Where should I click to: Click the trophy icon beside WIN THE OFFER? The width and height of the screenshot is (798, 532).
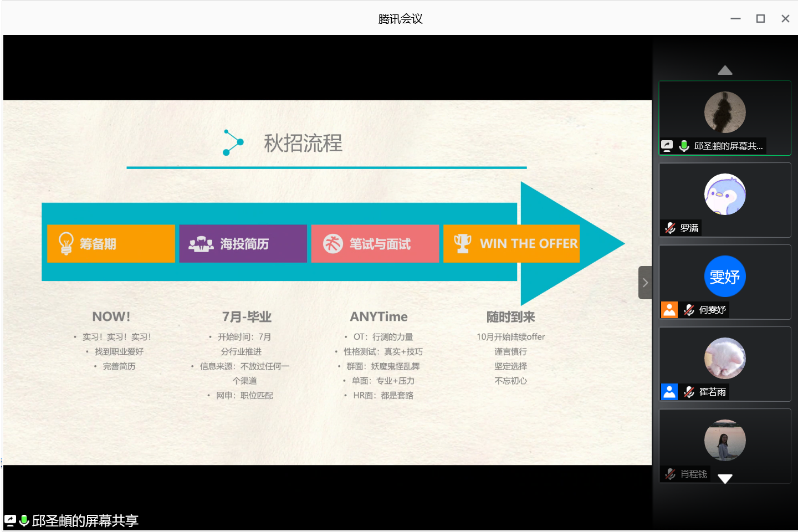tap(462, 243)
